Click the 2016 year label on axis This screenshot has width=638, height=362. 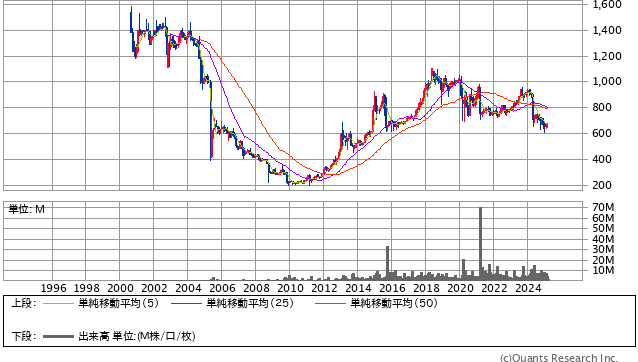coord(392,288)
